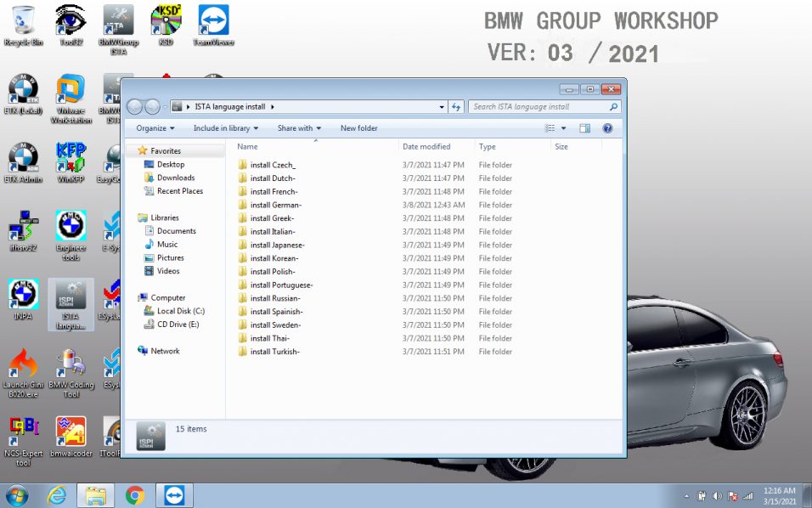Select the WinKFP desktop icon
Screen dimensions: 812x508
[x=70, y=162]
